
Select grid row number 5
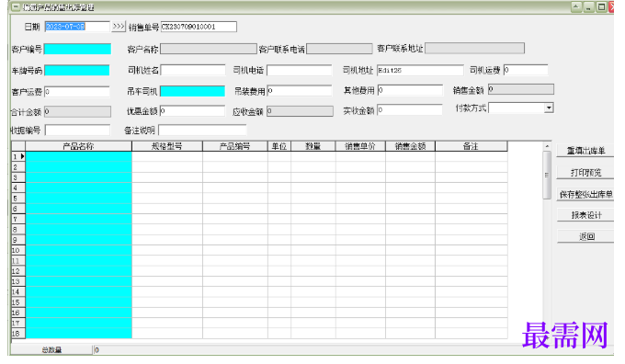coord(18,199)
